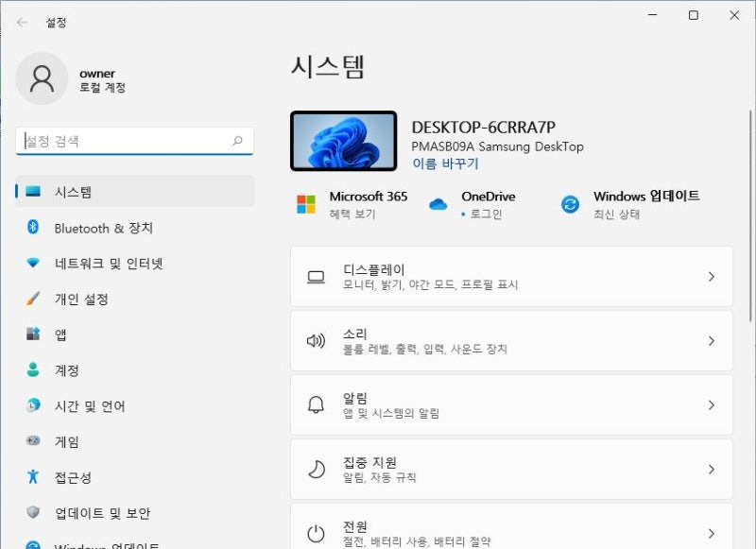Click the Bluetooth icon in sidebar
Image resolution: width=756 pixels, height=549 pixels.
tap(33, 227)
